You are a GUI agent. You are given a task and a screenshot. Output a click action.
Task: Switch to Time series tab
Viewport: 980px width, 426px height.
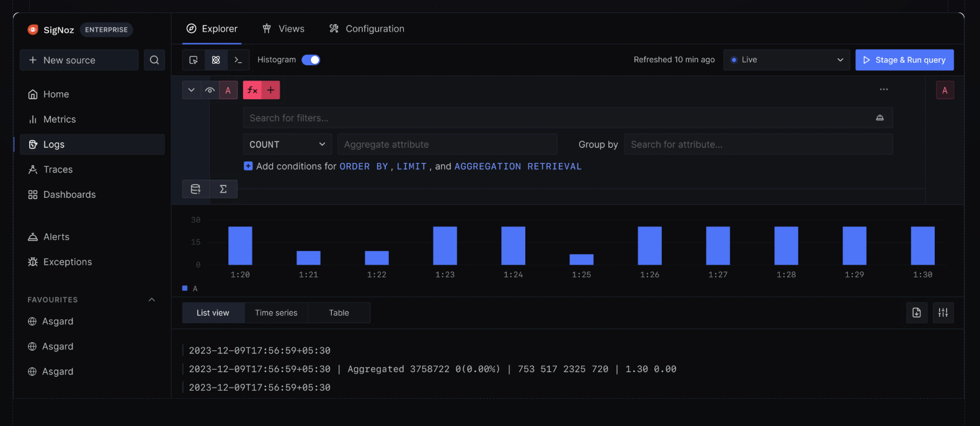tap(276, 313)
